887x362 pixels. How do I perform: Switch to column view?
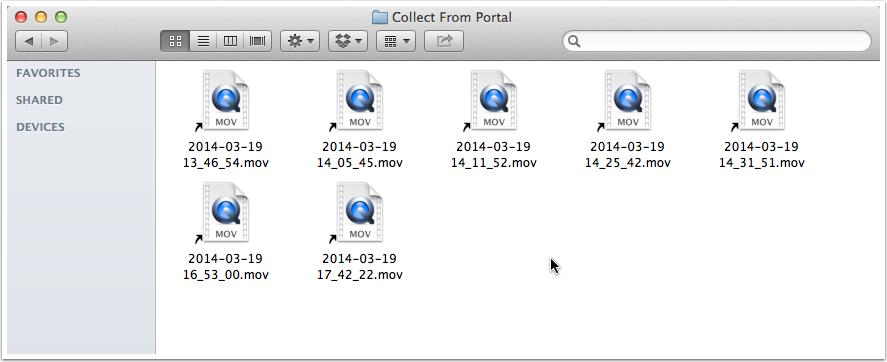tap(230, 41)
